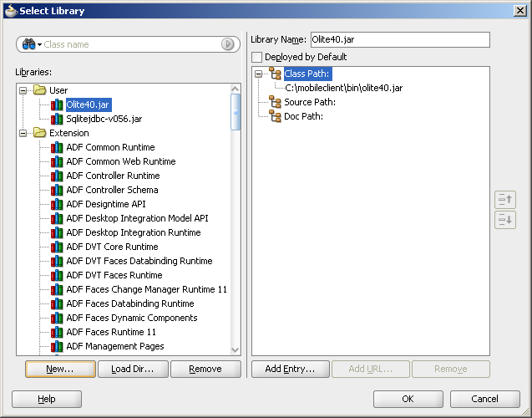Click the ADF Designtime API library icon

pyautogui.click(x=57, y=205)
